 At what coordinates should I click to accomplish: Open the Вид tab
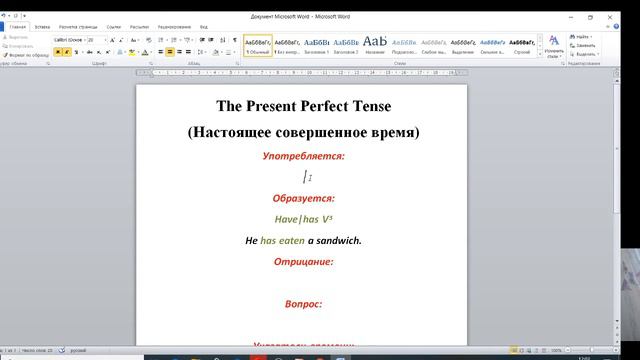coord(203,27)
